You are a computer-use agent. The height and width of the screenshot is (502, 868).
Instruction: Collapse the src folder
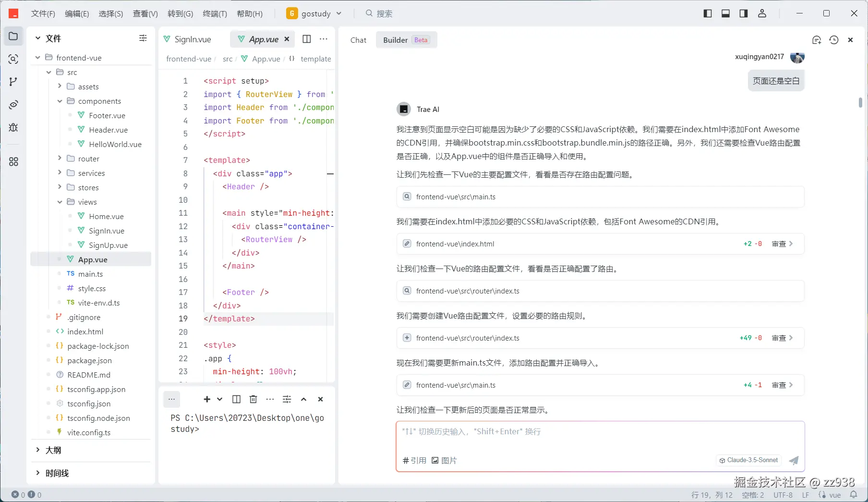[48, 72]
